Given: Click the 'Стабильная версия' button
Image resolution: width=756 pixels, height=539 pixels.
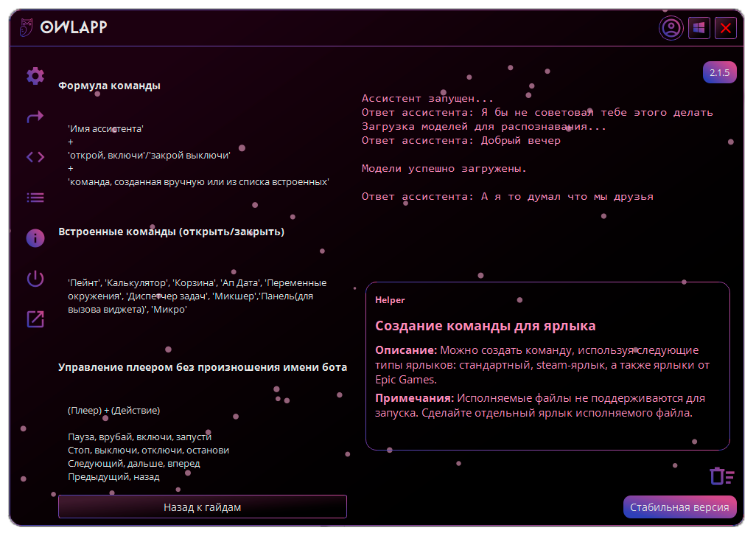Looking at the screenshot, I should pyautogui.click(x=679, y=507).
